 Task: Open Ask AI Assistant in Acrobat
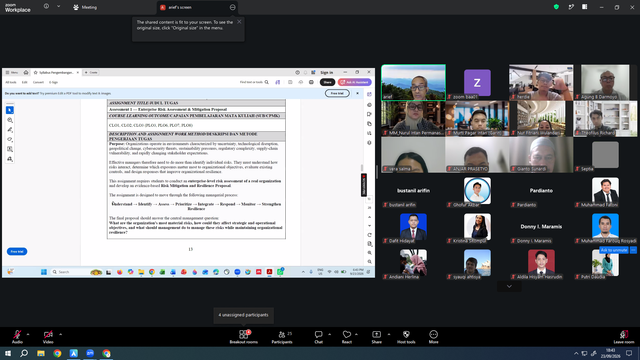tap(355, 82)
